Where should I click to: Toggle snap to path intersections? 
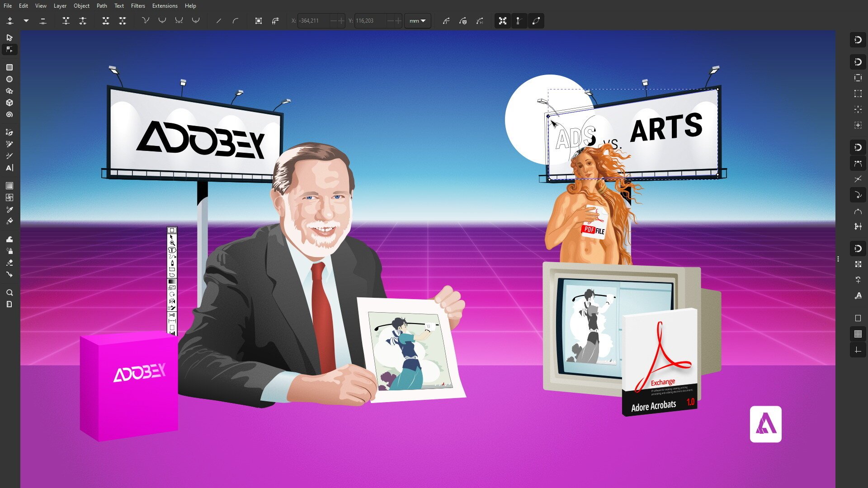click(858, 179)
